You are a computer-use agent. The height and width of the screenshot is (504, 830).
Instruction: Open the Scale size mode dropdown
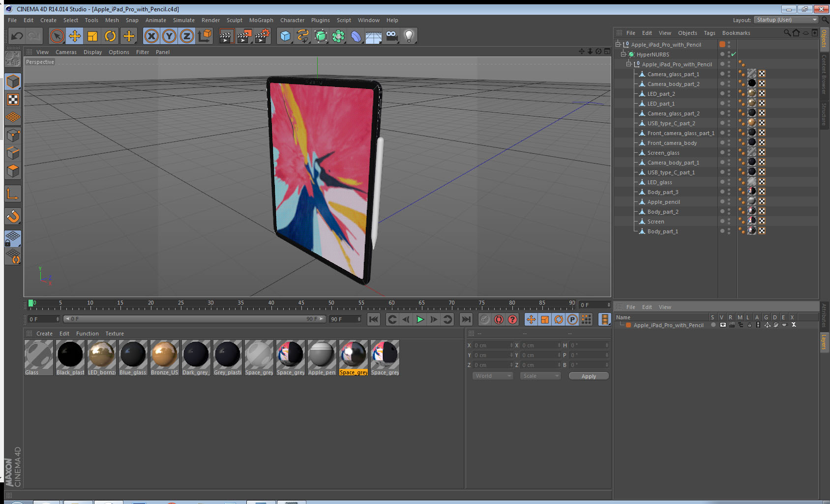pos(540,376)
